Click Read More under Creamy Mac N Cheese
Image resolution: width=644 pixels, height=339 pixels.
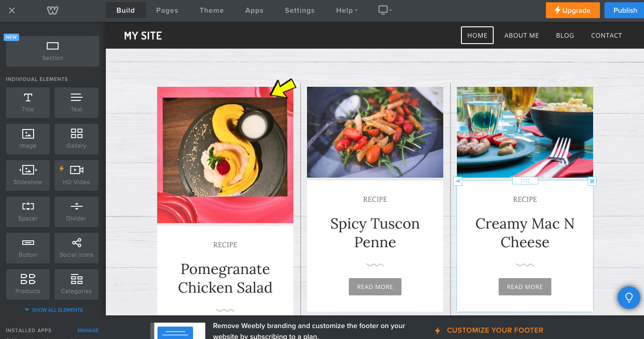pos(525,287)
